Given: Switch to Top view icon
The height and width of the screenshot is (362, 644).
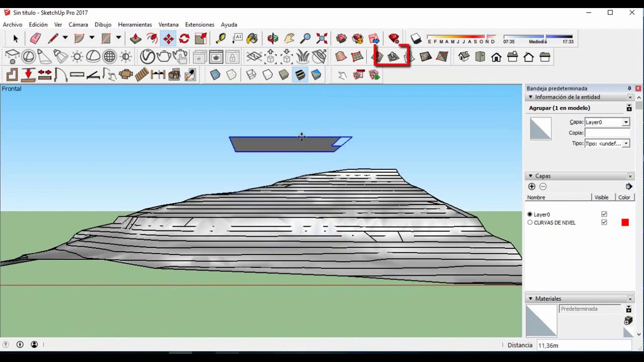Looking at the screenshot, I should [480, 57].
